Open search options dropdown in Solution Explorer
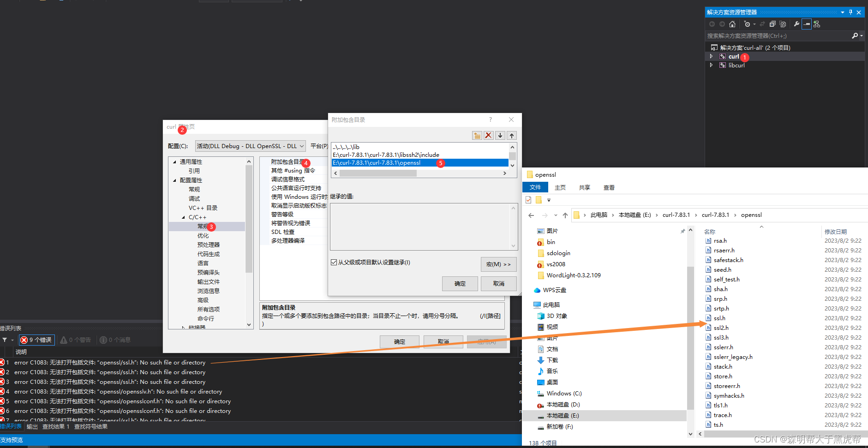The image size is (868, 448). [x=862, y=36]
